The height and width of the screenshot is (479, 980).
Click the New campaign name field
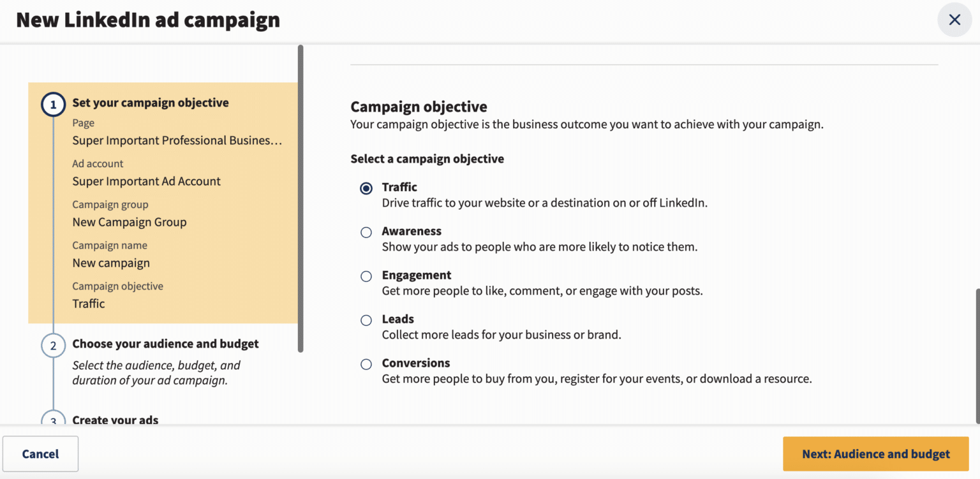(111, 262)
